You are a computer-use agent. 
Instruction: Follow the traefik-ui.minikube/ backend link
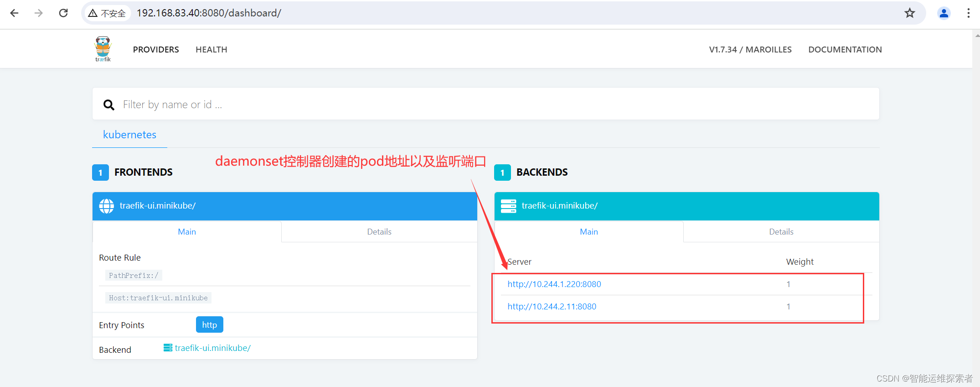pos(213,348)
